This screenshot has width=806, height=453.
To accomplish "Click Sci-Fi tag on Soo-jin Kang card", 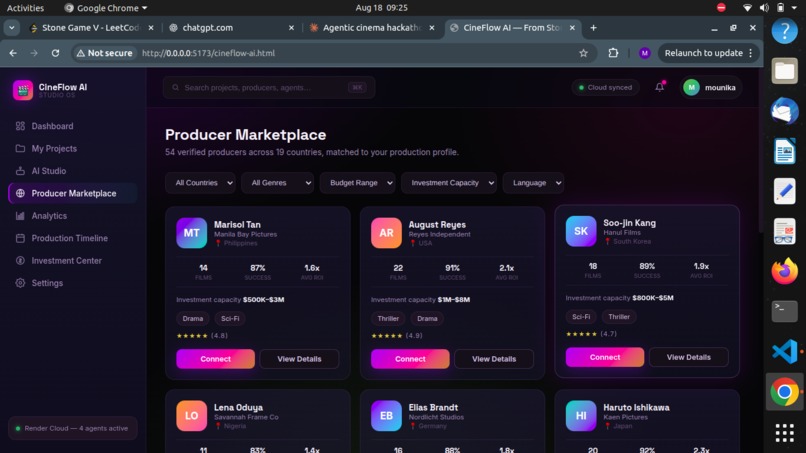I will click(581, 317).
